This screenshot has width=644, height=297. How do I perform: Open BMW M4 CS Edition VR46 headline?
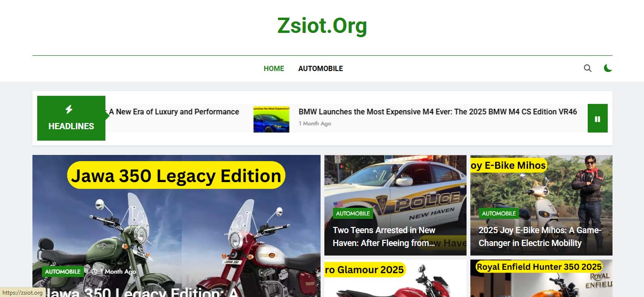pos(437,112)
